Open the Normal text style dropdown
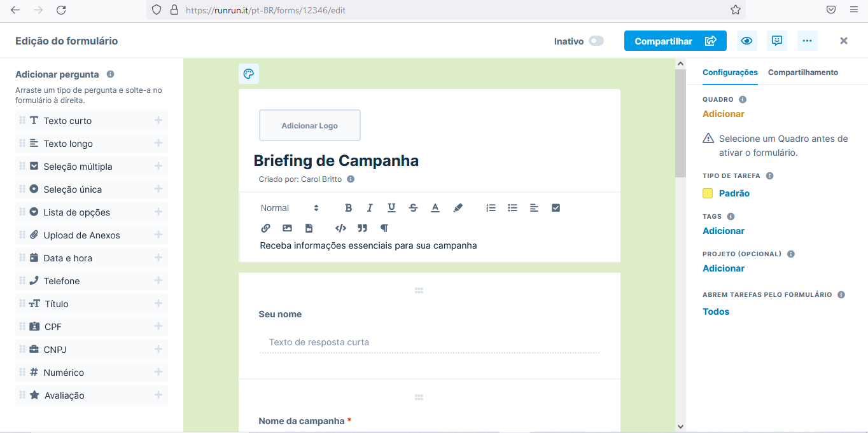 click(290, 208)
